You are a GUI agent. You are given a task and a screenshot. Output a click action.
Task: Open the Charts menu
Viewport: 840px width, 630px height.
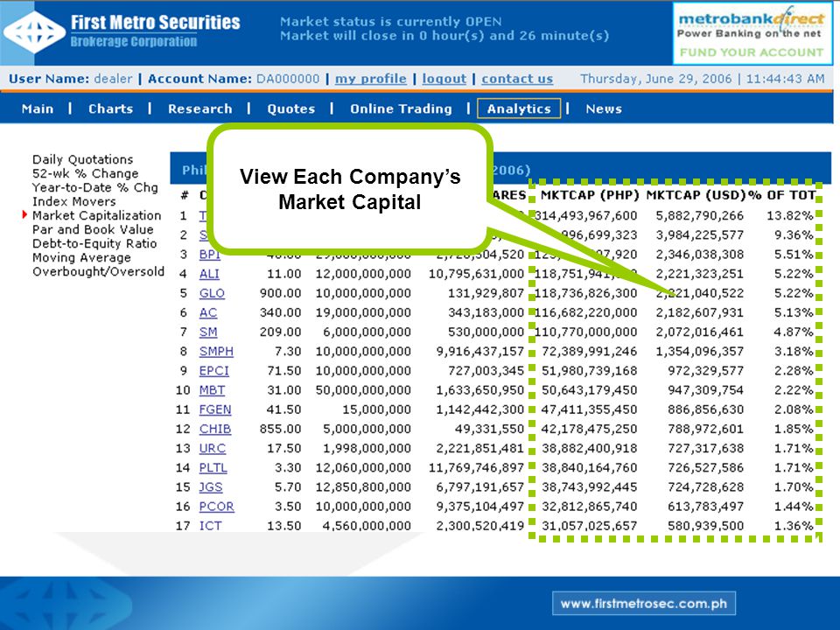coord(111,108)
